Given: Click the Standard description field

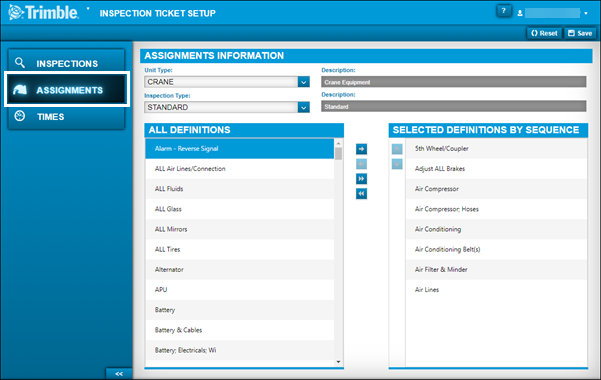Looking at the screenshot, I should pos(453,107).
